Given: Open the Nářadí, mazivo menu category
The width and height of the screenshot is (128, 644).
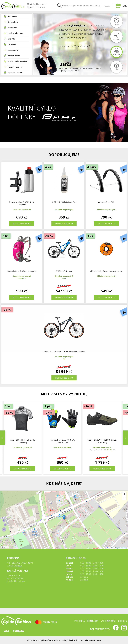Looking at the screenshot, I should click(x=15, y=67).
